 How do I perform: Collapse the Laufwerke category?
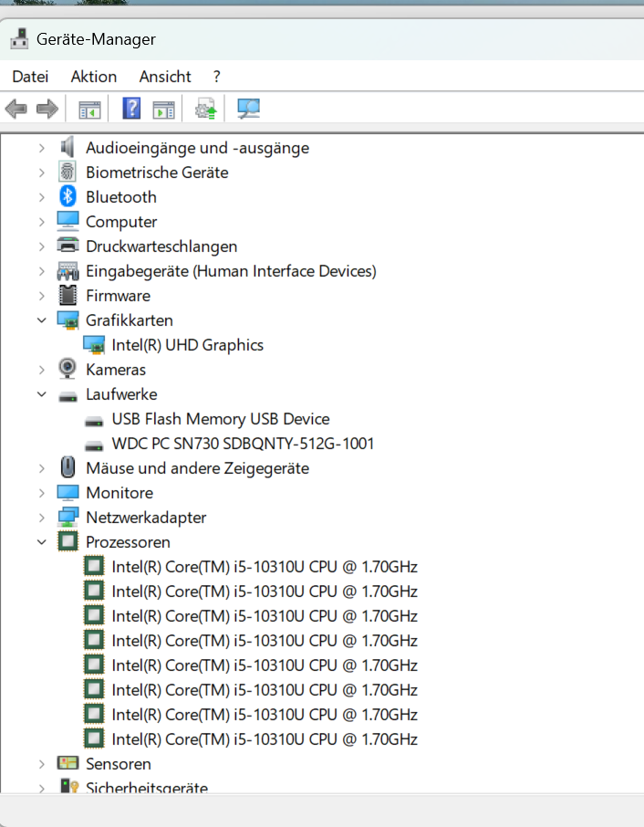[x=42, y=394]
